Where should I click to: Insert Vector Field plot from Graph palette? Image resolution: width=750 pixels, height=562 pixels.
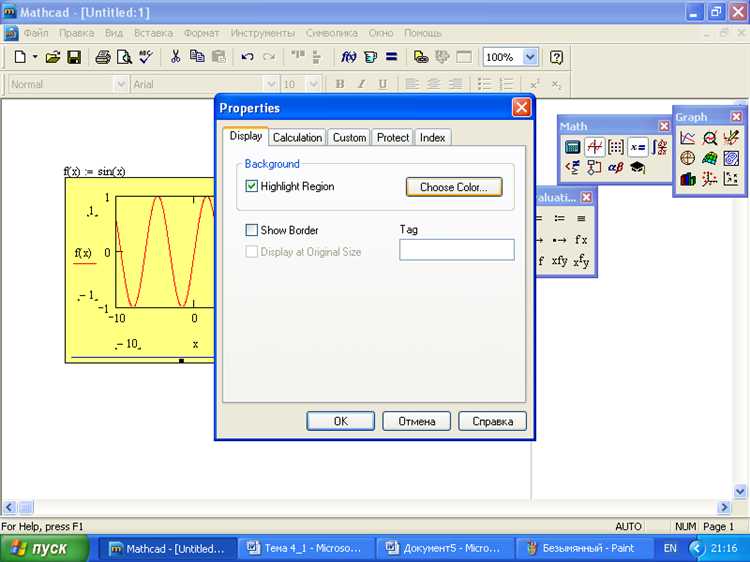click(731, 179)
